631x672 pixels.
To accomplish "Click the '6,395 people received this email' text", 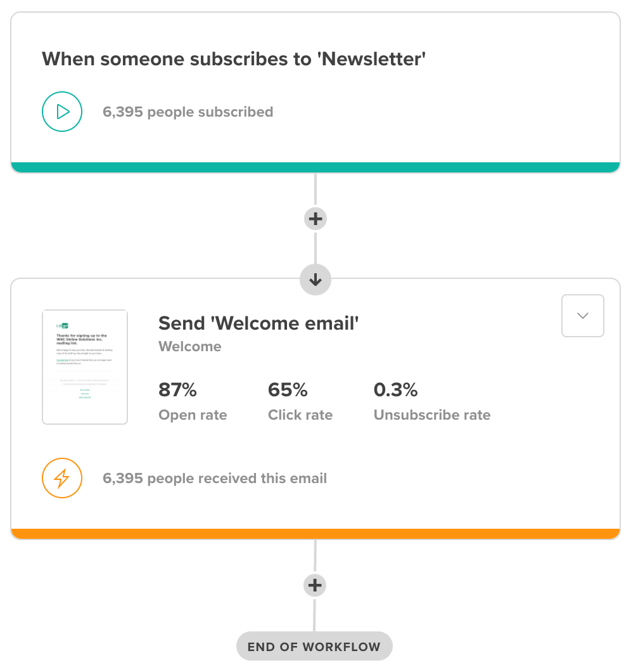I will 215,478.
